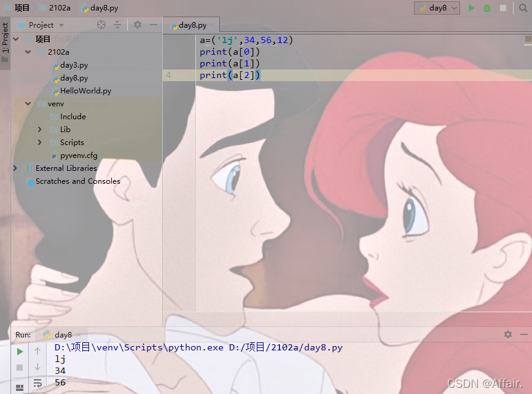The height and width of the screenshot is (394, 532).
Task: Click console output value 34
Action: coord(60,371)
